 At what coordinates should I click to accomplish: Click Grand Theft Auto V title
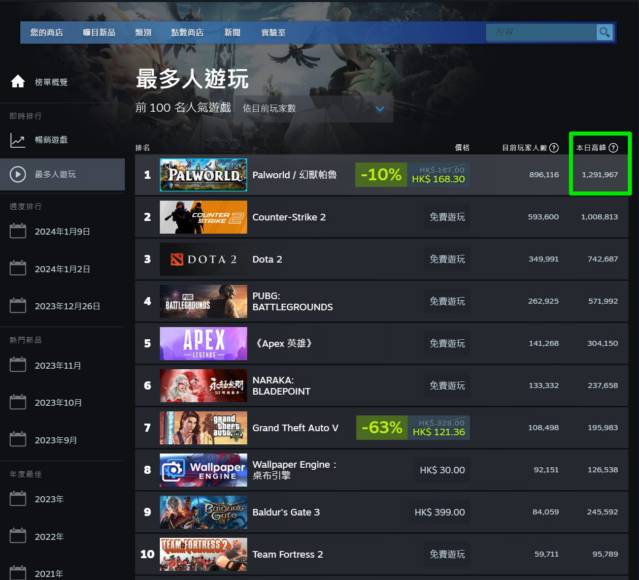(x=295, y=428)
